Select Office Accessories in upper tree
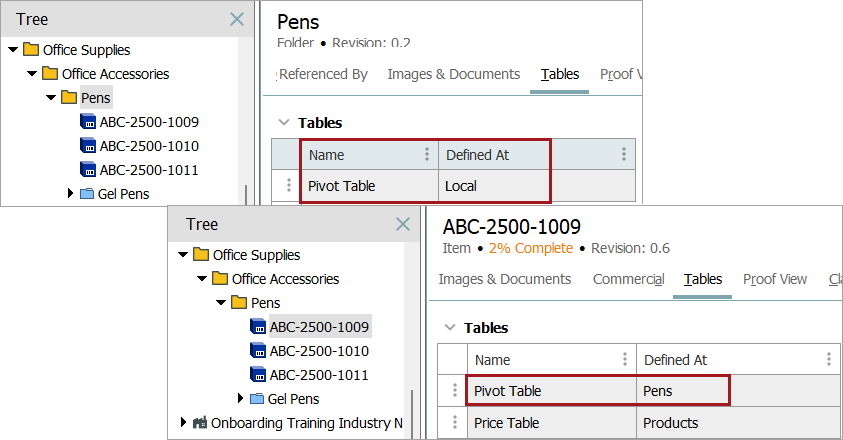 coord(115,74)
